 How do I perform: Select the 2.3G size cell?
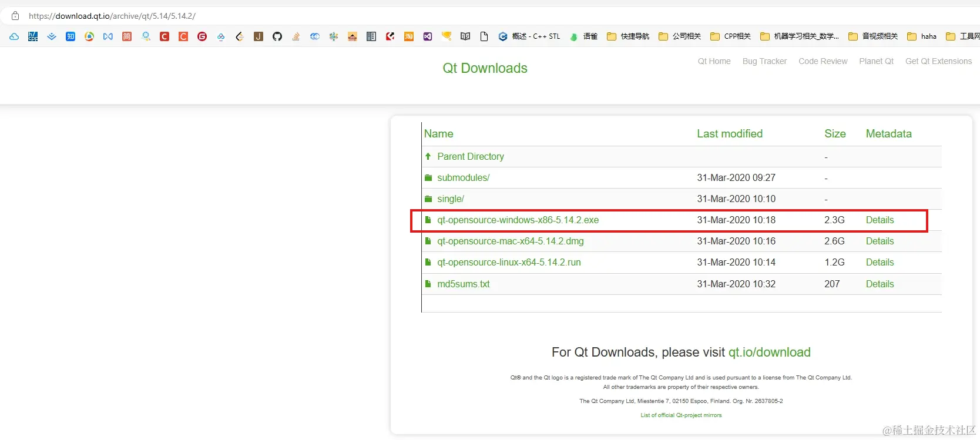(834, 220)
